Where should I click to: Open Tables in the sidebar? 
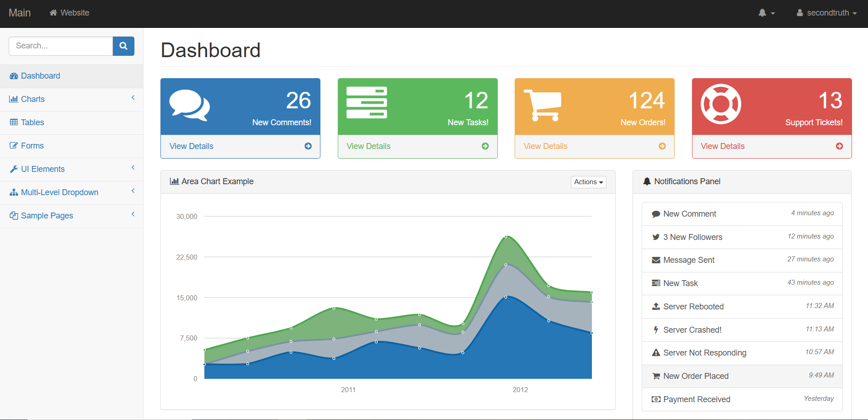(x=71, y=123)
